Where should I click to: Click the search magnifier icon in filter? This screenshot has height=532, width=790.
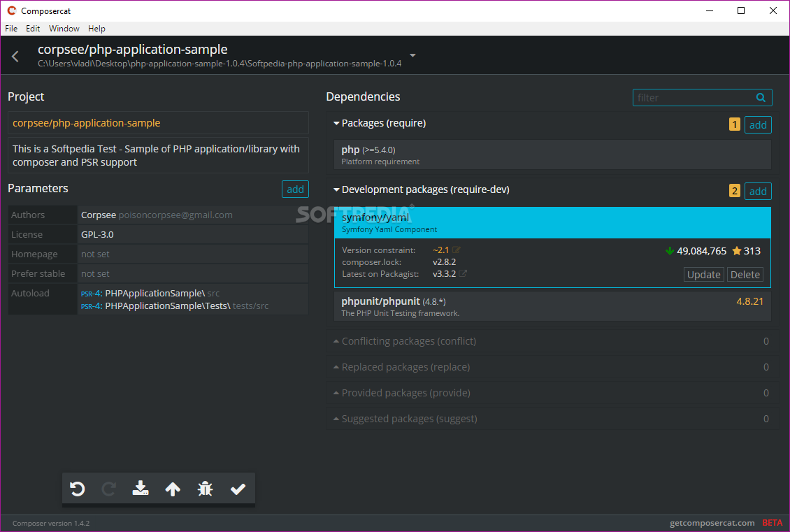click(x=761, y=98)
